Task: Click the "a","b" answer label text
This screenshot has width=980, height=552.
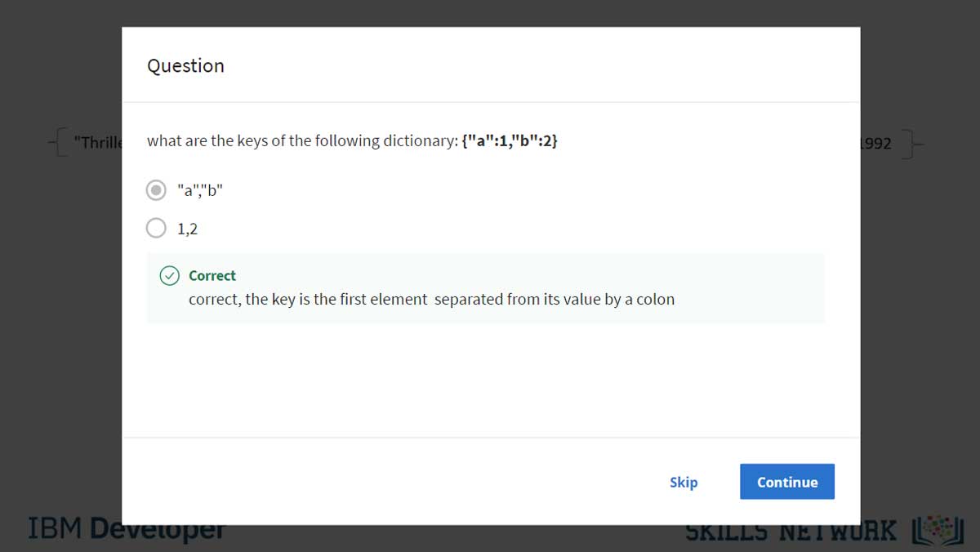Action: tap(200, 191)
